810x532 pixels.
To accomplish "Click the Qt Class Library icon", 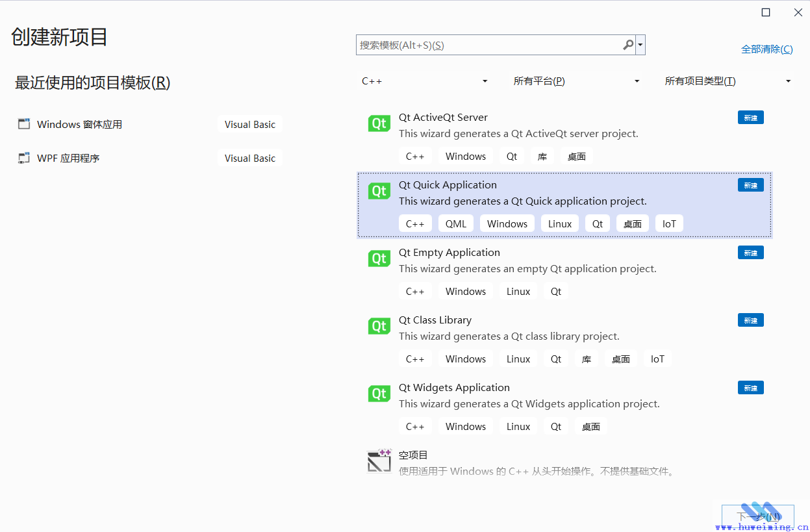I will 379,326.
